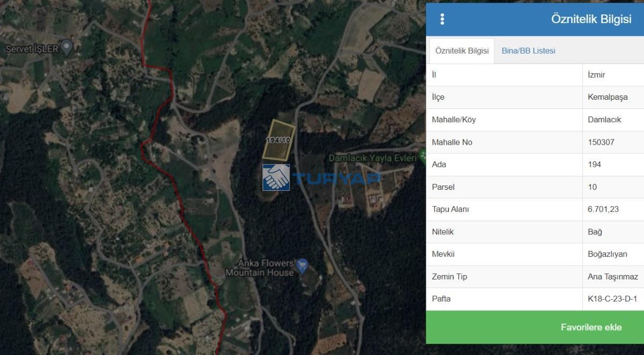Click the Mevkii value Boğazlıyan
This screenshot has width=644, height=355.
pyautogui.click(x=608, y=254)
